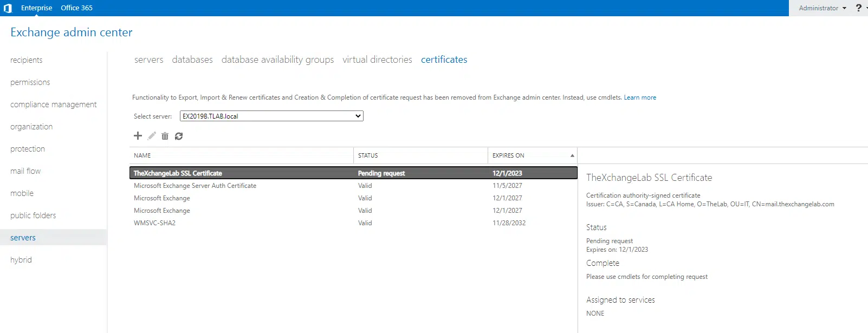Select TheXchangeLab SSL Certificate row

(x=353, y=173)
